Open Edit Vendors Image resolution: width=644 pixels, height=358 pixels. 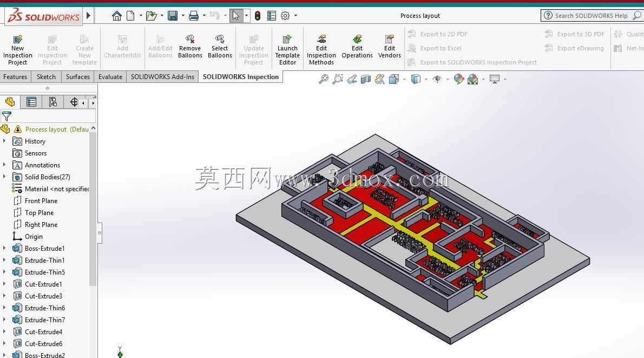389,45
